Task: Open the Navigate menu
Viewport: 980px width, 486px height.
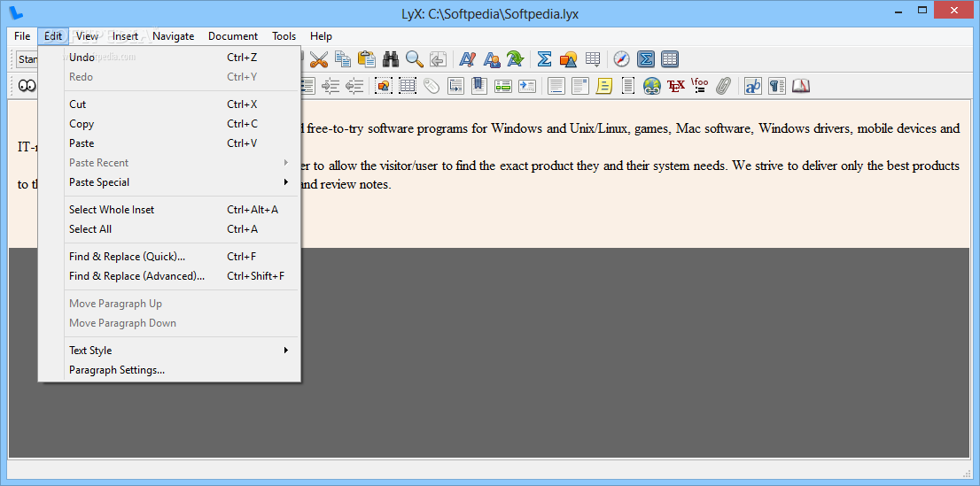Action: [173, 36]
